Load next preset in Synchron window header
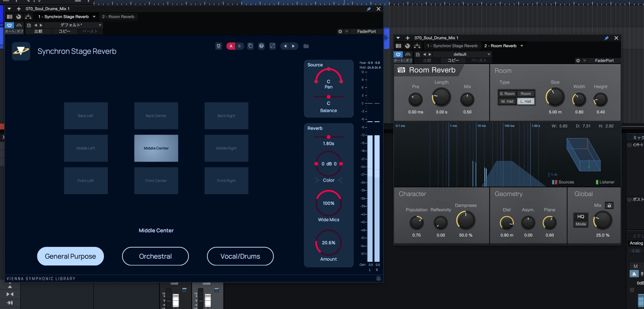 pyautogui.click(x=41, y=25)
